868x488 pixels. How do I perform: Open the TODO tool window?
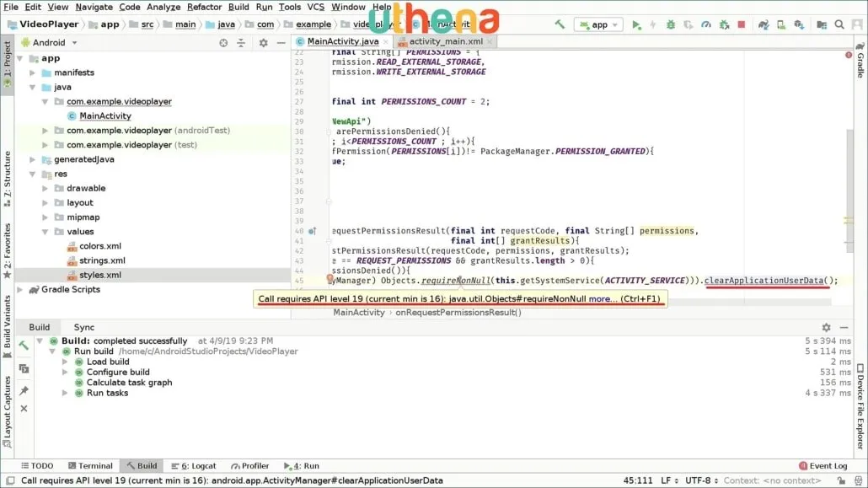(37, 466)
